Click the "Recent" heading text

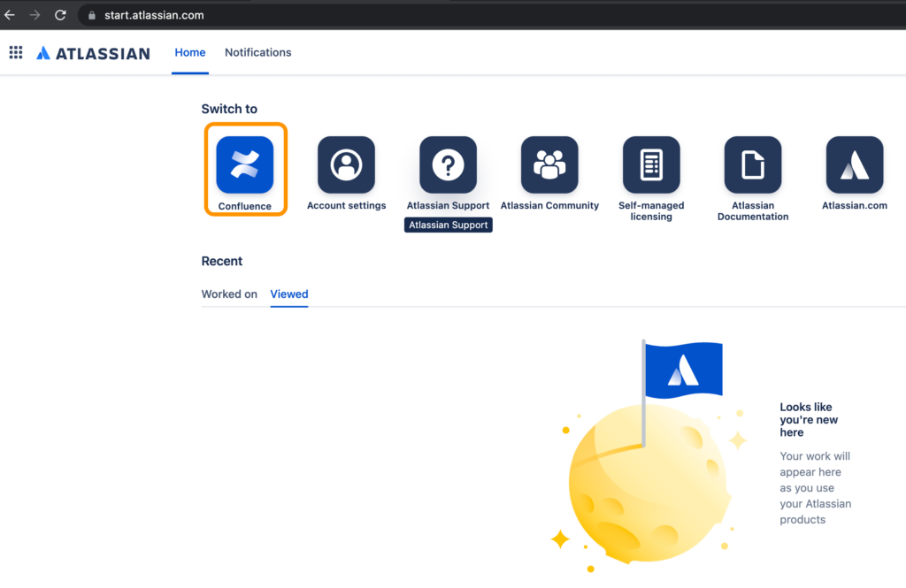[x=221, y=261]
